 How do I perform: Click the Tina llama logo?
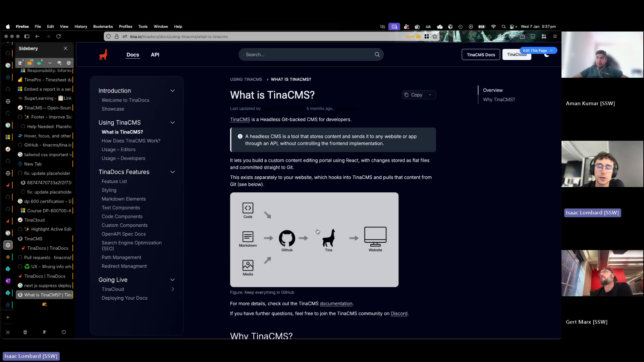[x=103, y=54]
